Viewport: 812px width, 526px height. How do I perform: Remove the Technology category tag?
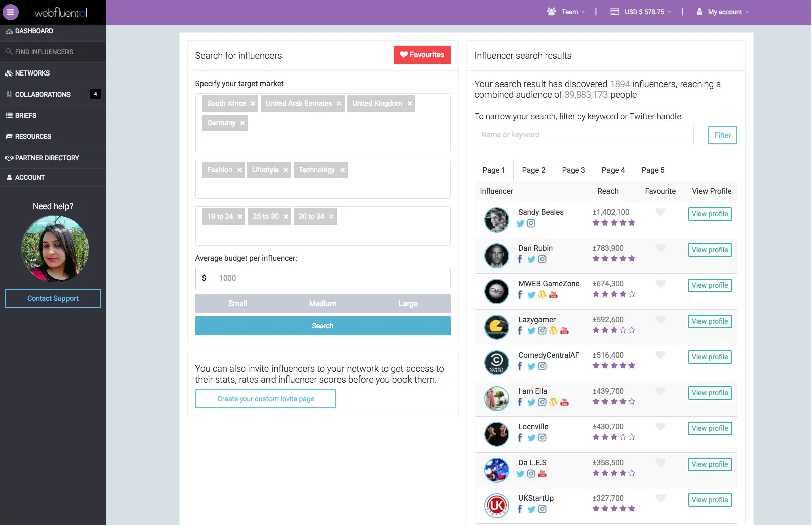[342, 170]
